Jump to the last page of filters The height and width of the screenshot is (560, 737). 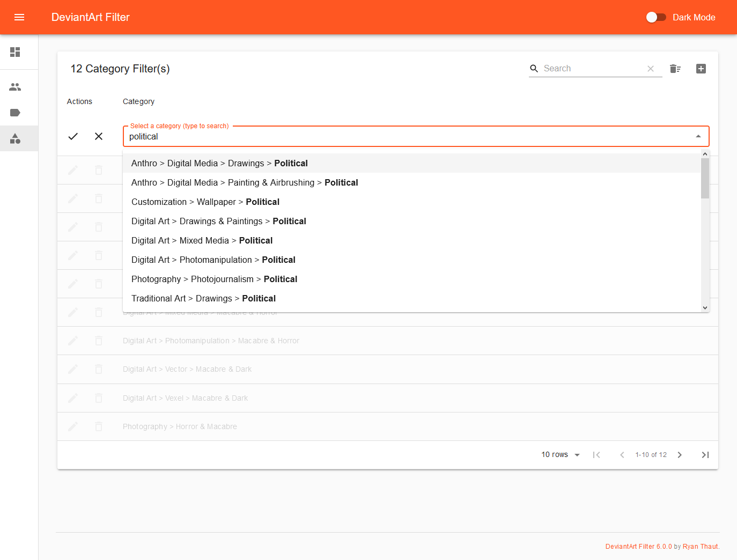(705, 455)
